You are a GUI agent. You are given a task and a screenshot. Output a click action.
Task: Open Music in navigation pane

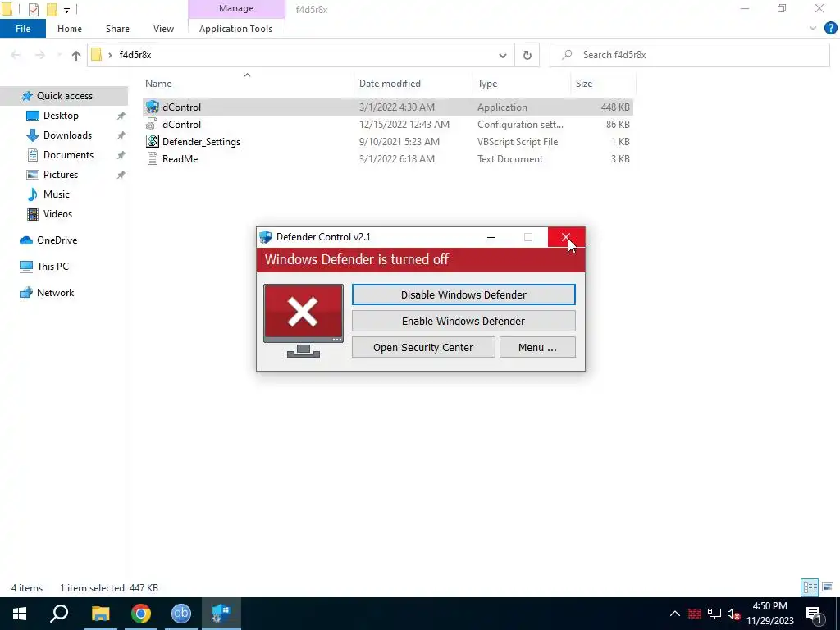pyautogui.click(x=57, y=194)
